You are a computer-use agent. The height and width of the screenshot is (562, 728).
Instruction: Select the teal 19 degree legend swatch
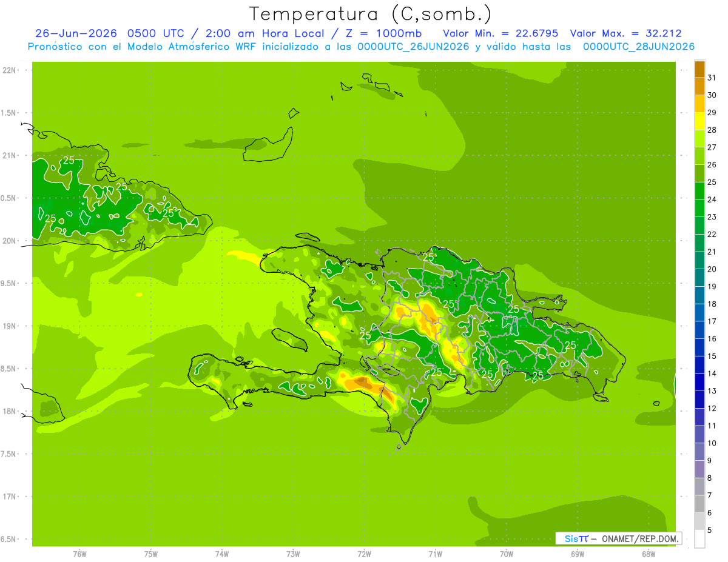(x=699, y=278)
